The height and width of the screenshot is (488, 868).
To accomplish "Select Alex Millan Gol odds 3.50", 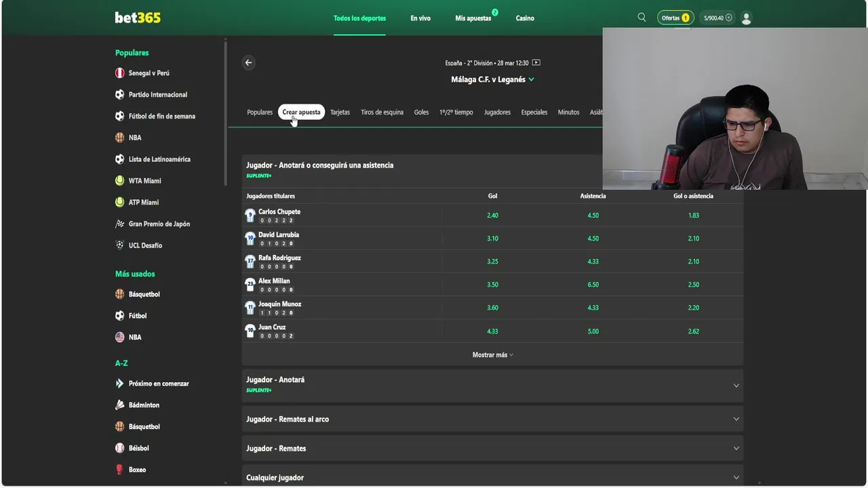I will [x=493, y=285].
